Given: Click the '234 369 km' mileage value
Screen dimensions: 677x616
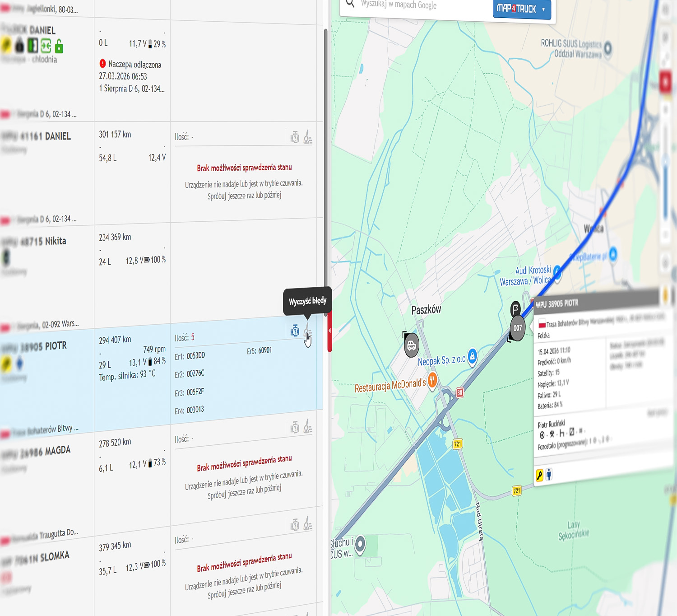Looking at the screenshot, I should 115,237.
